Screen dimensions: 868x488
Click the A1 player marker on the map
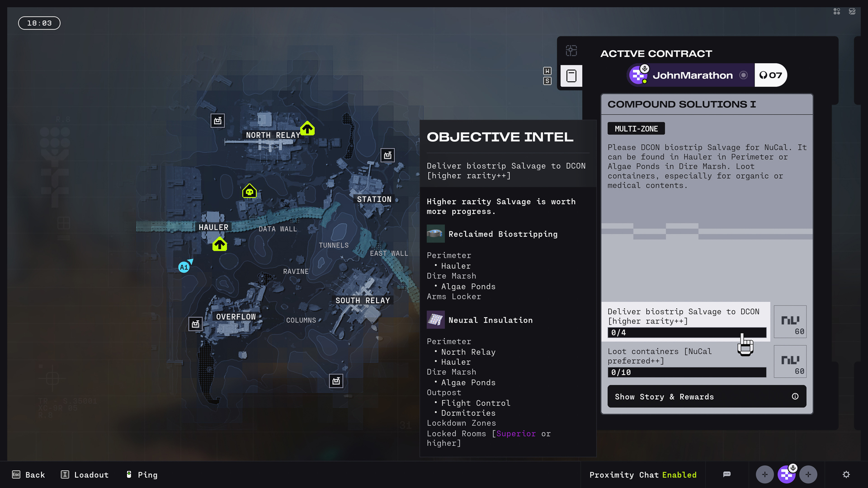coord(184,267)
